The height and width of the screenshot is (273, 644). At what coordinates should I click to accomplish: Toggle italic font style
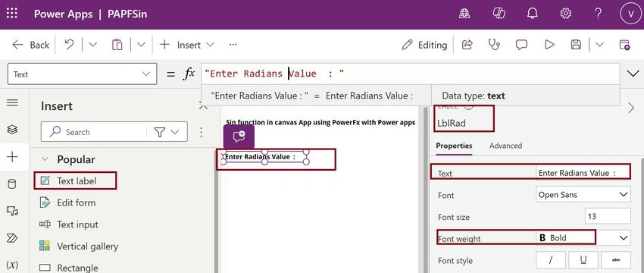(551, 260)
